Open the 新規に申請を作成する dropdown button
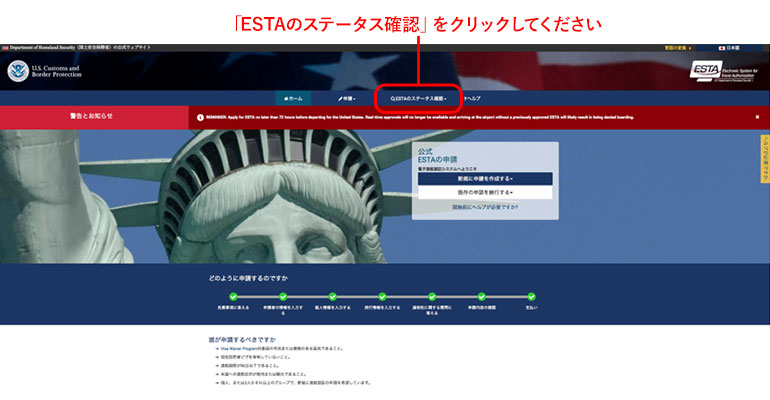The image size is (770, 400). [485, 179]
